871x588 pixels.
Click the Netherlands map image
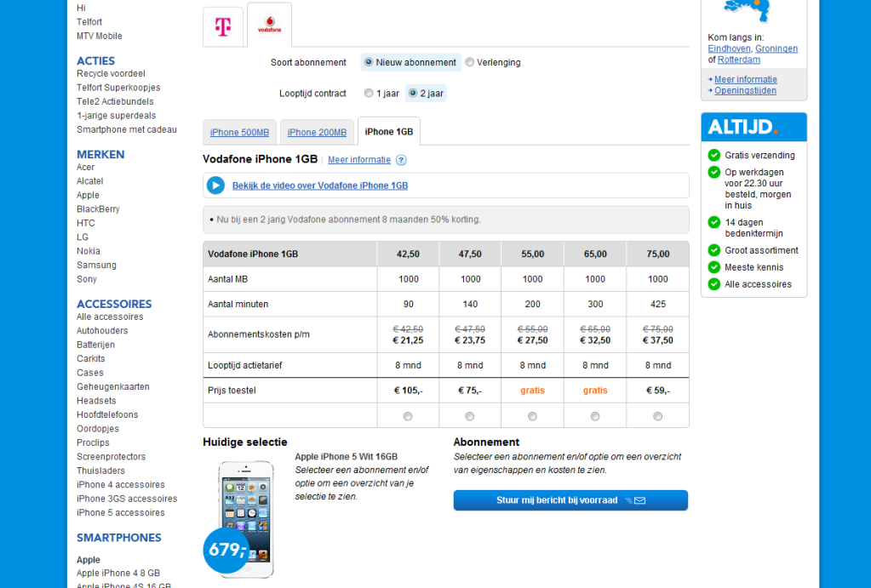tap(748, 11)
